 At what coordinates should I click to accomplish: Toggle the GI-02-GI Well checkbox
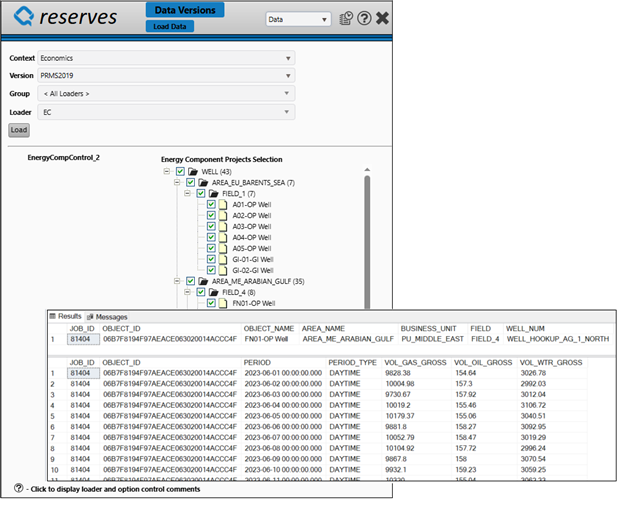click(211, 270)
